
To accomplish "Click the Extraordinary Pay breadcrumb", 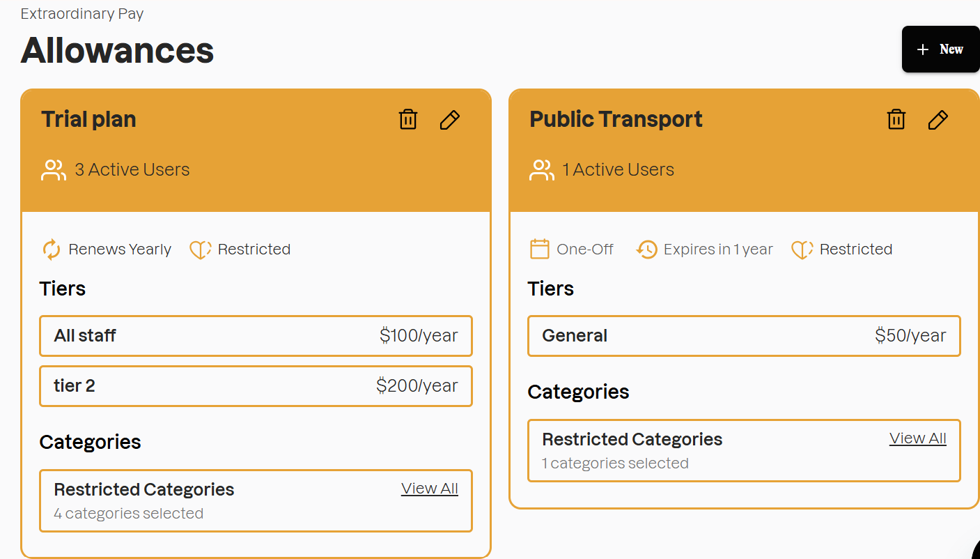I will (x=82, y=14).
